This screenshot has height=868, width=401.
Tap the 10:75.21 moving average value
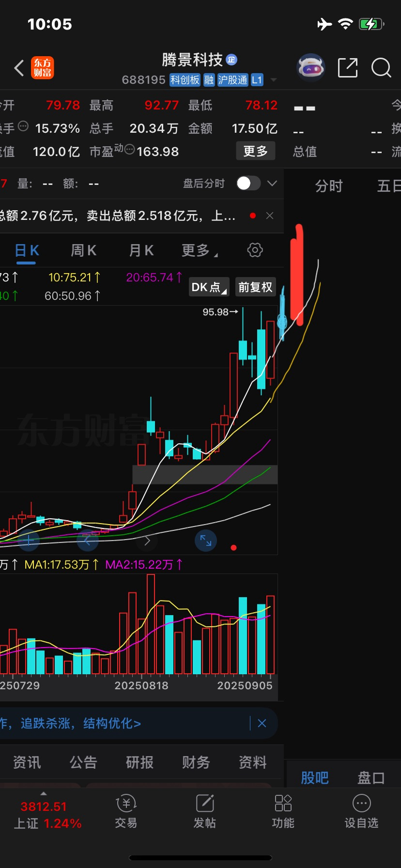[75, 278]
